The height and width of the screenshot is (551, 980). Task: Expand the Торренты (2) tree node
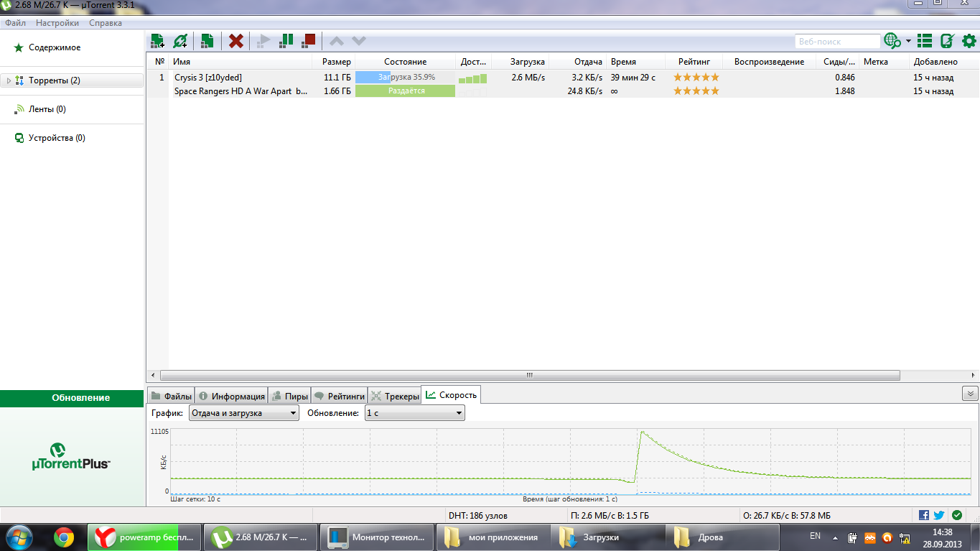tap(9, 80)
